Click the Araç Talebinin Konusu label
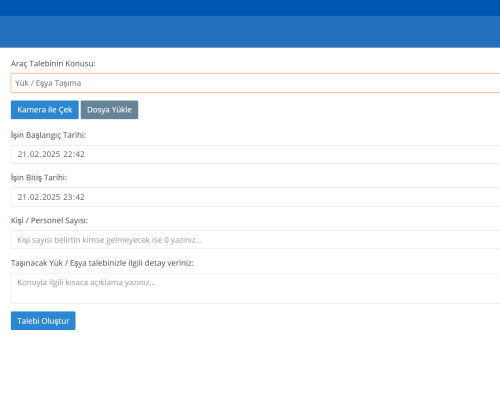 53,63
